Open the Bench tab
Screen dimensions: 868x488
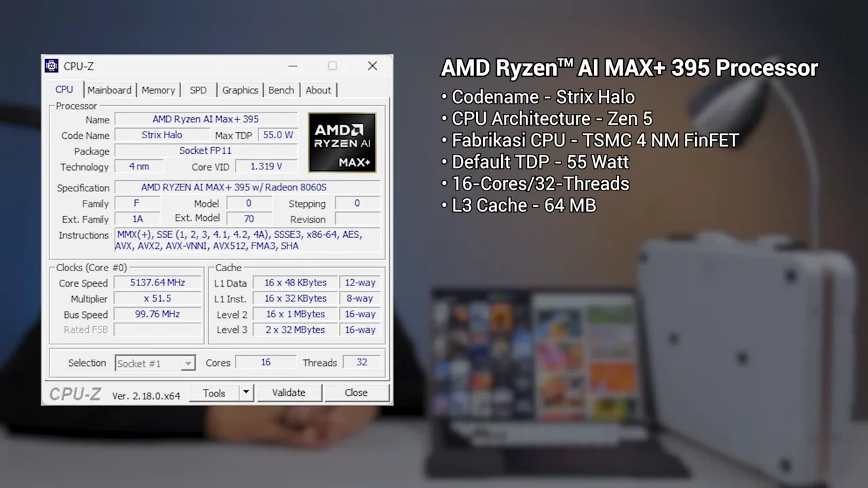[x=281, y=90]
